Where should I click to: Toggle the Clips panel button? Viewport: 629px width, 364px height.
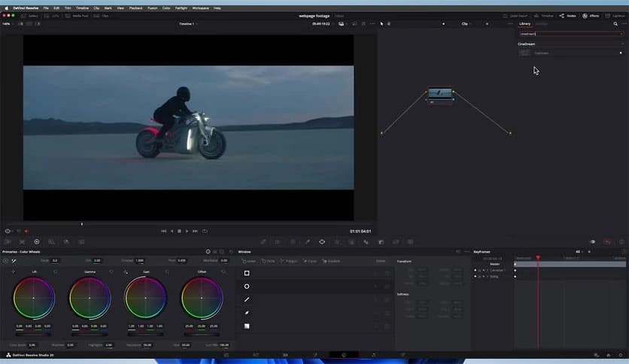[x=102, y=16]
